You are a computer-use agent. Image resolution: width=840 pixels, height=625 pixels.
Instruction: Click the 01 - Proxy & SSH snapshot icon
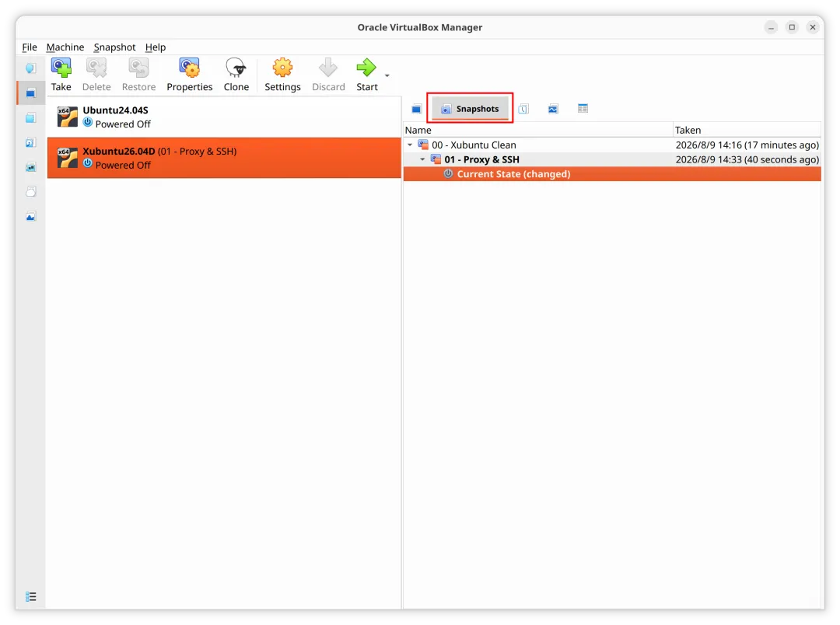436,159
